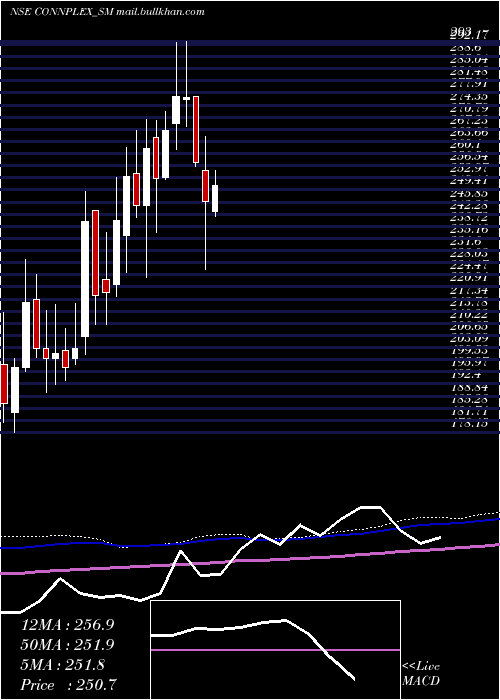Click the <<Live MACD label
Image resolution: width=500 pixels, height=700 pixels.
click(x=421, y=674)
